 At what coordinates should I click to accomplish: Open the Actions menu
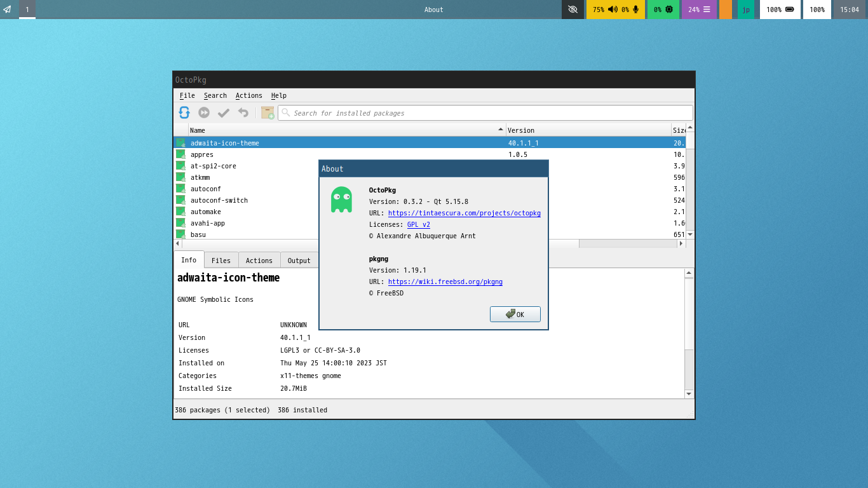pos(249,95)
